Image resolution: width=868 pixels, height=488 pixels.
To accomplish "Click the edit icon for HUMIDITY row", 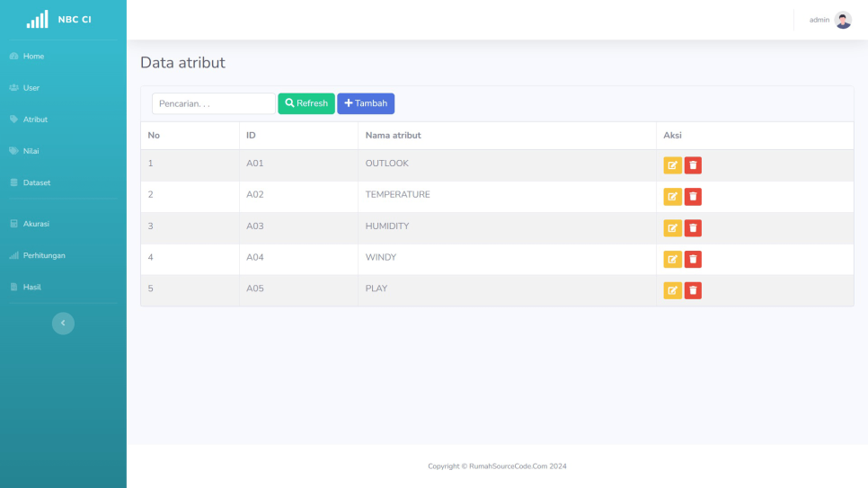I will (x=672, y=228).
